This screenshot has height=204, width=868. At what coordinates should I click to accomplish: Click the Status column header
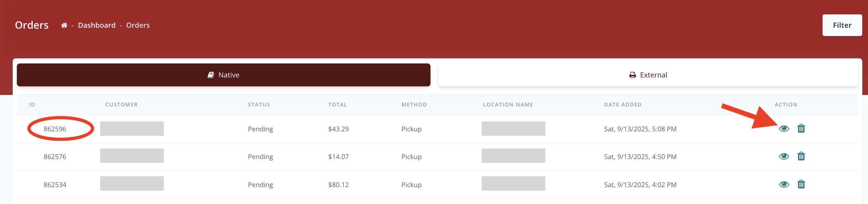click(259, 105)
